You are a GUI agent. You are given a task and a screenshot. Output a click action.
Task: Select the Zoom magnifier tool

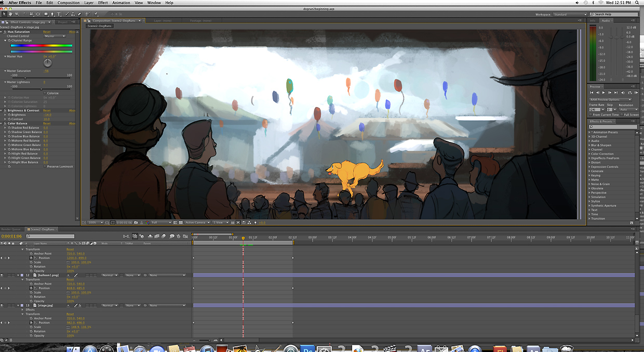pyautogui.click(x=17, y=14)
